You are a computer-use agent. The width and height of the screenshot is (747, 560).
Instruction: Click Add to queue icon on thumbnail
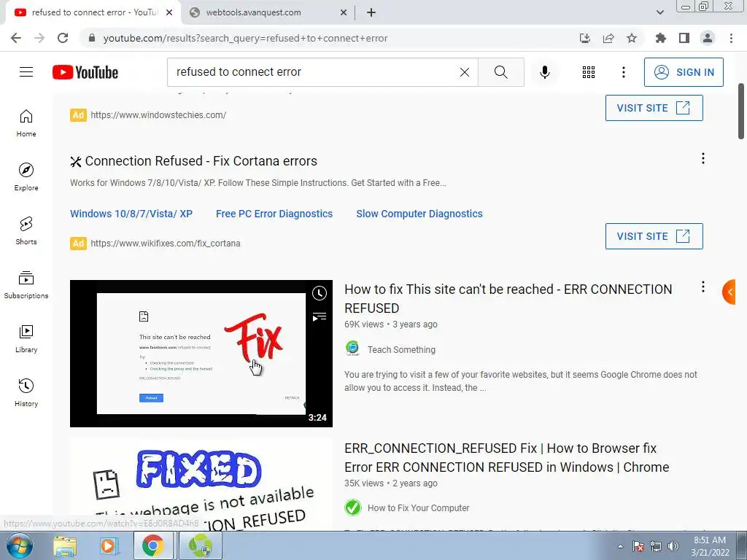[x=320, y=316]
